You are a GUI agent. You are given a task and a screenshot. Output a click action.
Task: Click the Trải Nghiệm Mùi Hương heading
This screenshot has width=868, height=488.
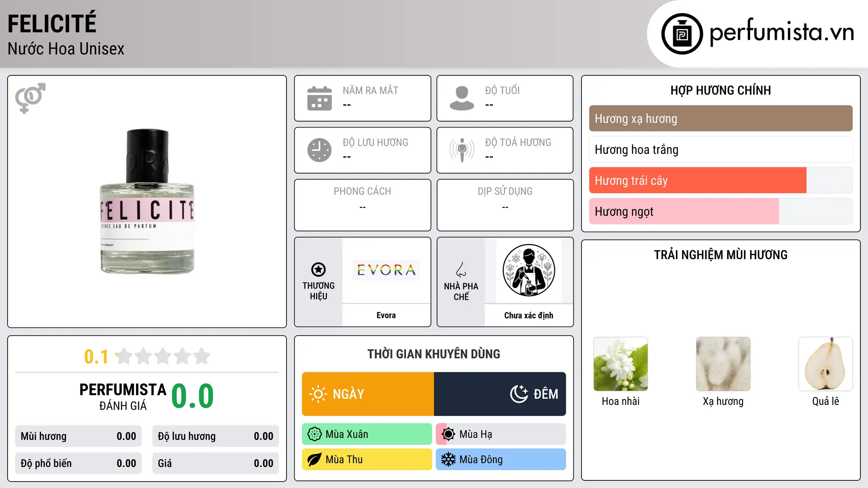click(x=721, y=255)
